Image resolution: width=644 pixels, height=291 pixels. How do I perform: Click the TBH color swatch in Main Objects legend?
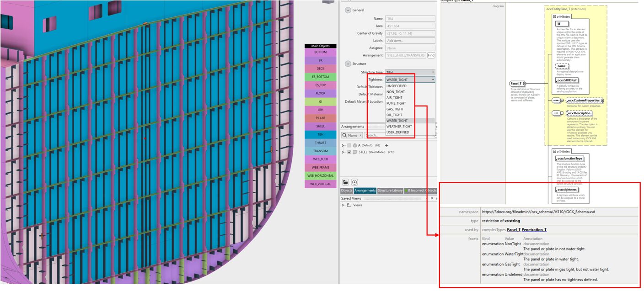coord(320,135)
